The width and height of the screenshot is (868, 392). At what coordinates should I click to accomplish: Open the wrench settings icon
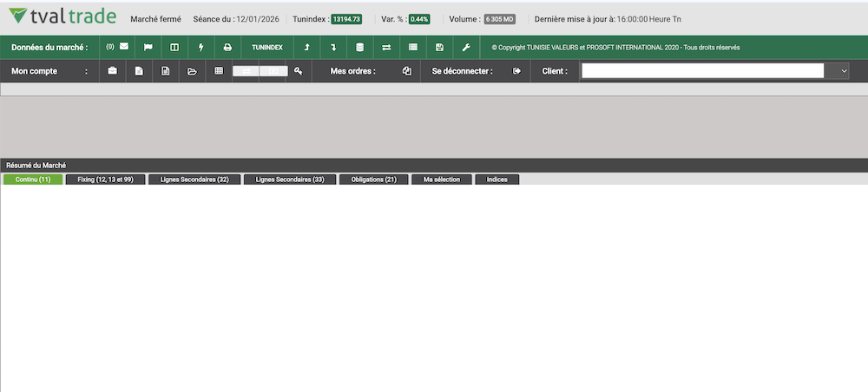pyautogui.click(x=466, y=47)
